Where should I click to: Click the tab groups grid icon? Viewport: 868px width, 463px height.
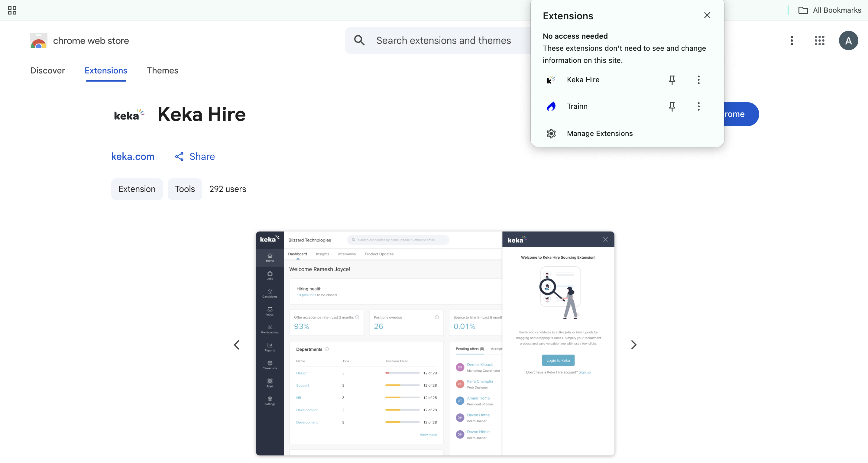click(x=12, y=10)
